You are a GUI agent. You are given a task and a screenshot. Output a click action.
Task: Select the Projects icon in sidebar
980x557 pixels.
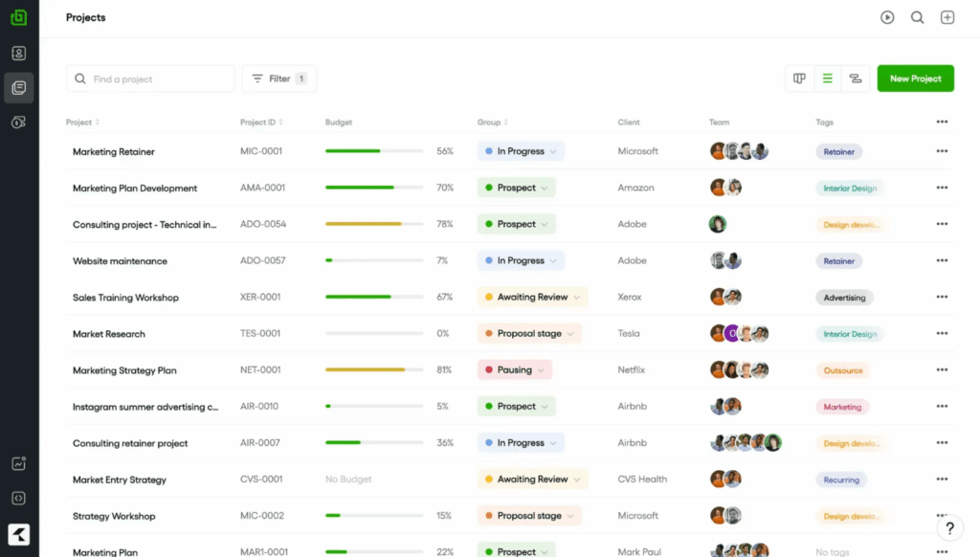[18, 87]
